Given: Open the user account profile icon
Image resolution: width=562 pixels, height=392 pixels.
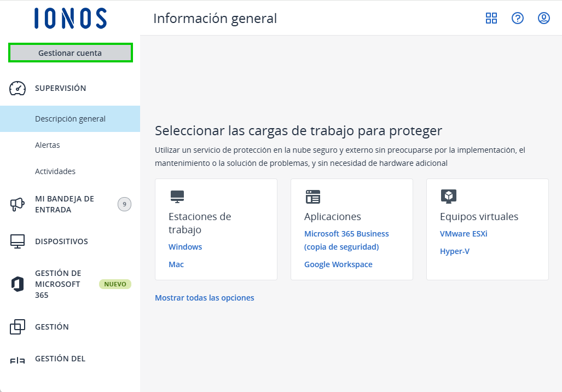Looking at the screenshot, I should (x=544, y=18).
